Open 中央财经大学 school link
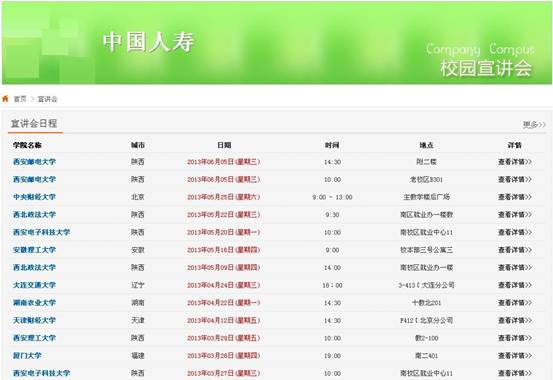Viewport: 553px width, 380px height. click(x=35, y=197)
